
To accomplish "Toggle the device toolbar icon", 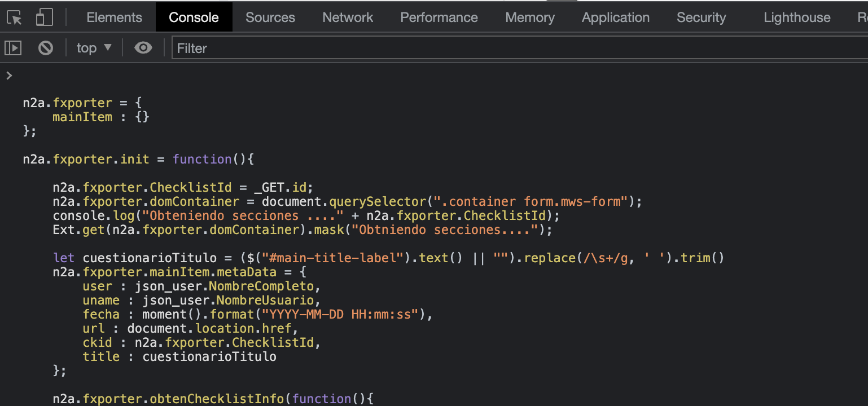I will pyautogui.click(x=44, y=17).
